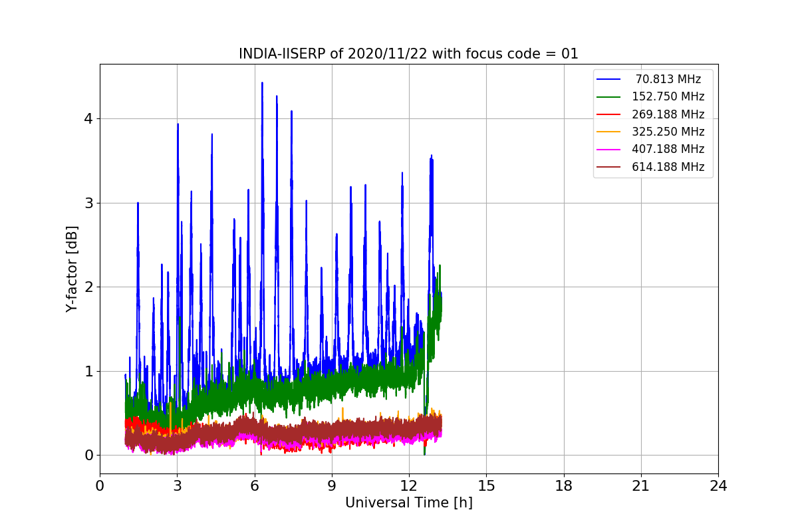Select the 152.750 MHz legend label

point(668,96)
